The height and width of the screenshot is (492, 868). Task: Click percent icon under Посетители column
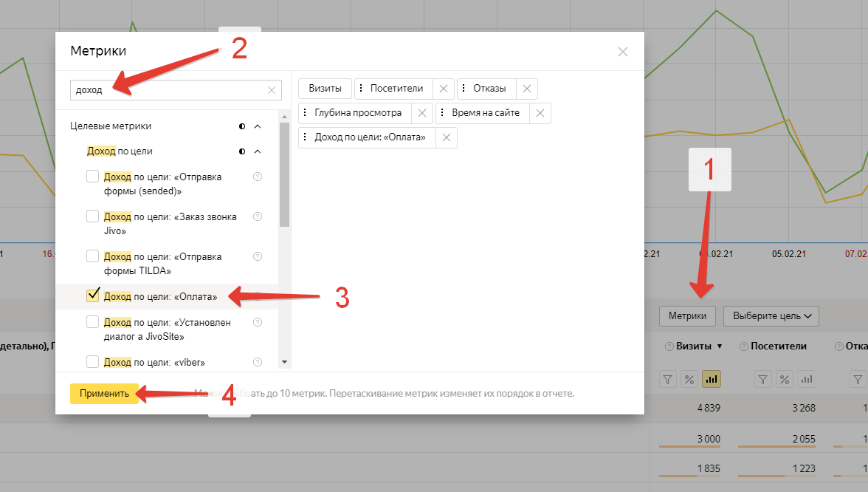(785, 380)
